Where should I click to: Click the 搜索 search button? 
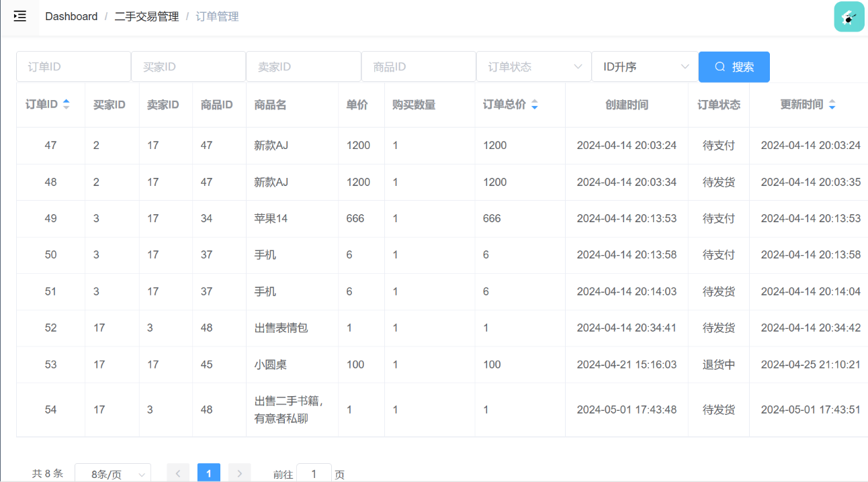pos(734,66)
